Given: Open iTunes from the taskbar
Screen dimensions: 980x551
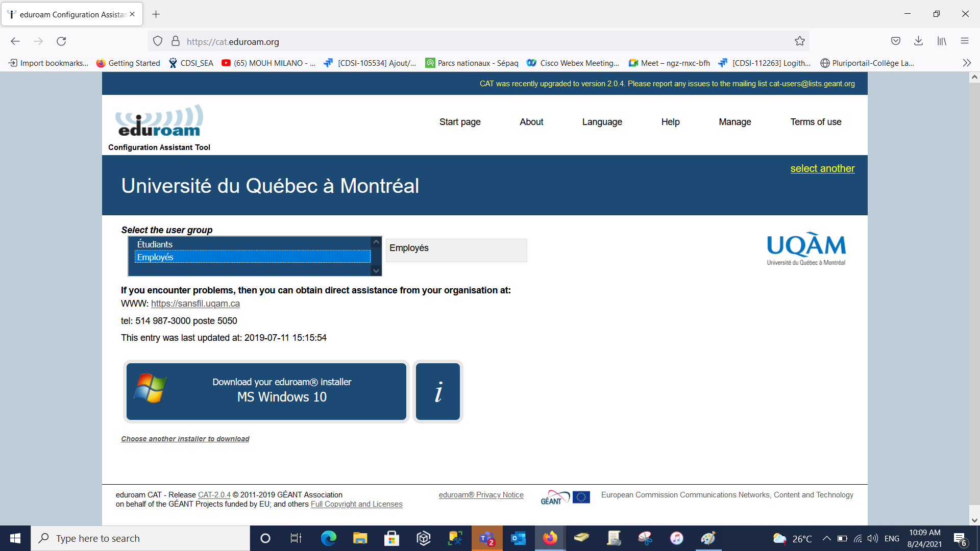Looking at the screenshot, I should click(x=677, y=538).
